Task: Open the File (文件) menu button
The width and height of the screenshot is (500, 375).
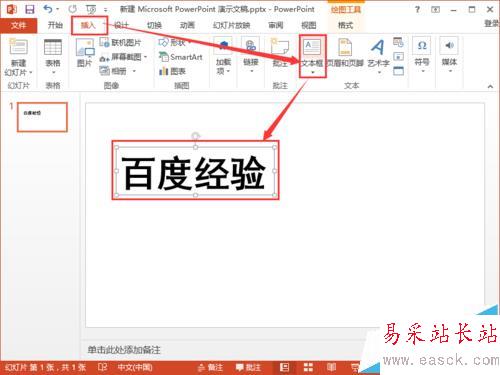Action: 18,25
